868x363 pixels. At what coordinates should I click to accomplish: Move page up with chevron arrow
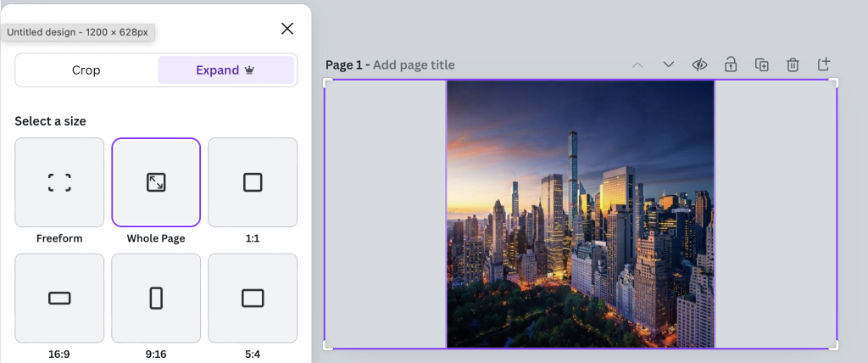pos(637,65)
